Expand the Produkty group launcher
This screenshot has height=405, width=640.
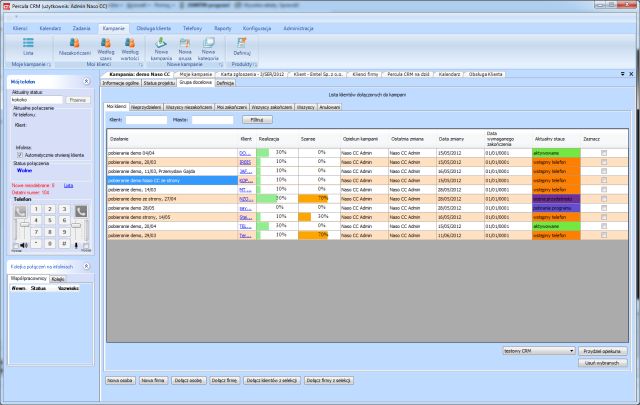[255, 65]
